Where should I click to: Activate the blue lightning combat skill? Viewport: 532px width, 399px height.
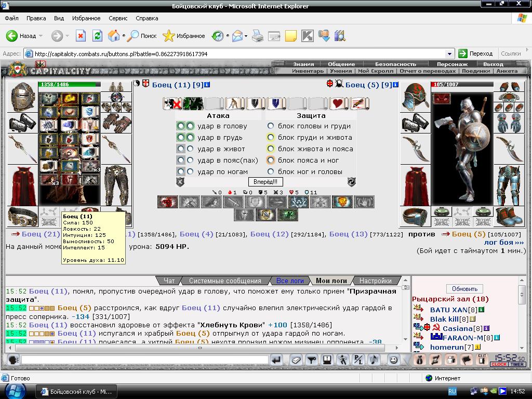298,202
